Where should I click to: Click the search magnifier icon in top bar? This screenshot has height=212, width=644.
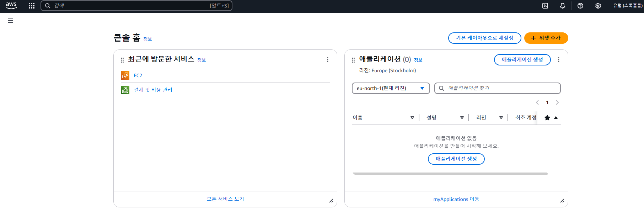[x=48, y=6]
